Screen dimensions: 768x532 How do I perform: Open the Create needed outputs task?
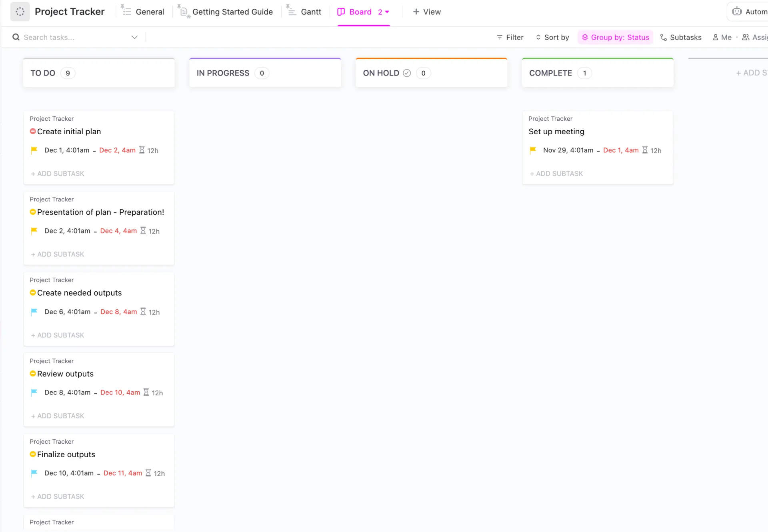coord(79,293)
